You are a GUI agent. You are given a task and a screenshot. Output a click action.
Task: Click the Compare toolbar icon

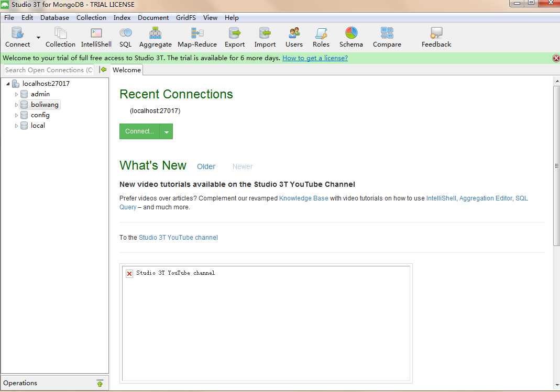(387, 33)
